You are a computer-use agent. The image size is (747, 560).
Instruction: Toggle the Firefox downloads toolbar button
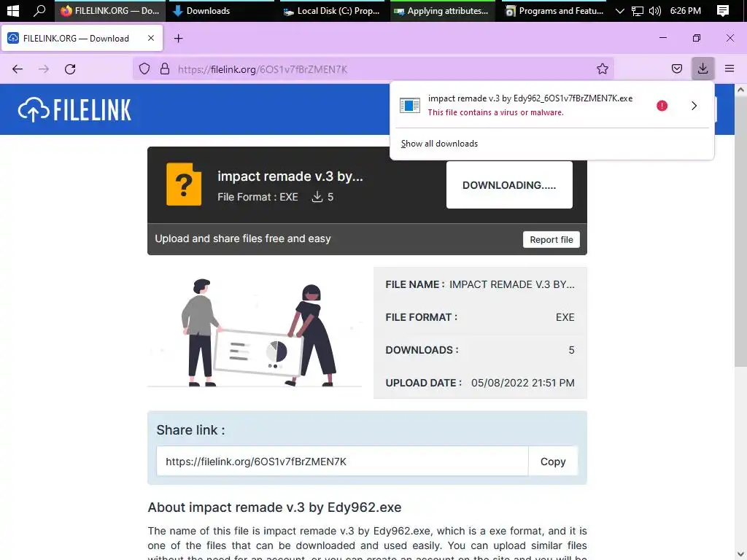(x=703, y=69)
